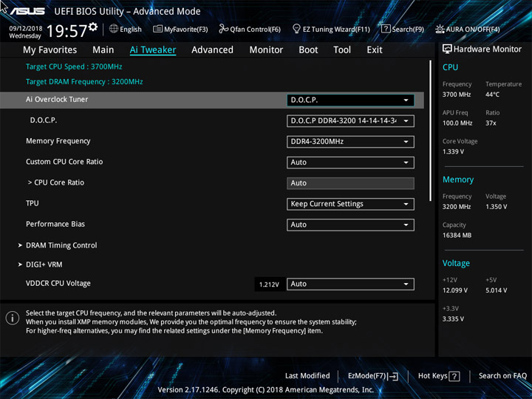Open VDDCR CPU Voltage dropdown
The image size is (532, 399).
[350, 284]
